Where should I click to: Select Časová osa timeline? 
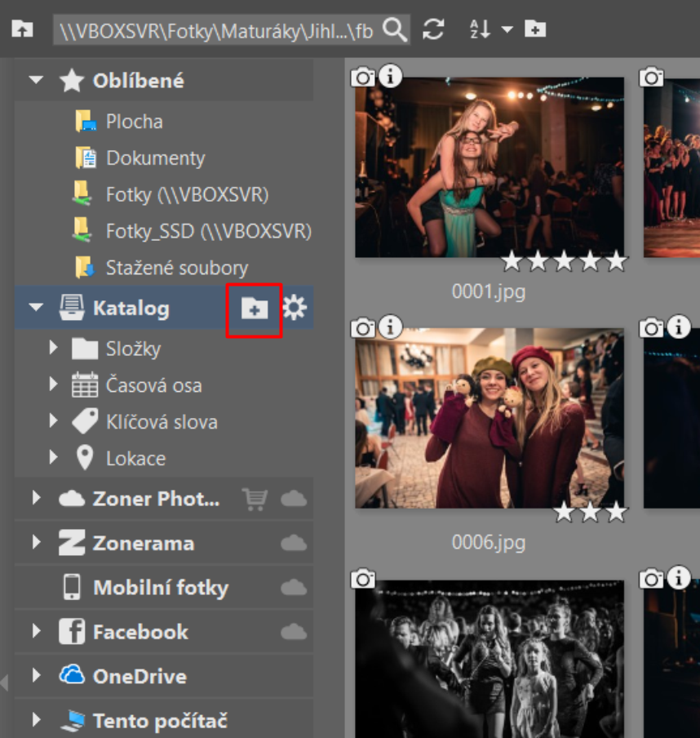coord(154,385)
